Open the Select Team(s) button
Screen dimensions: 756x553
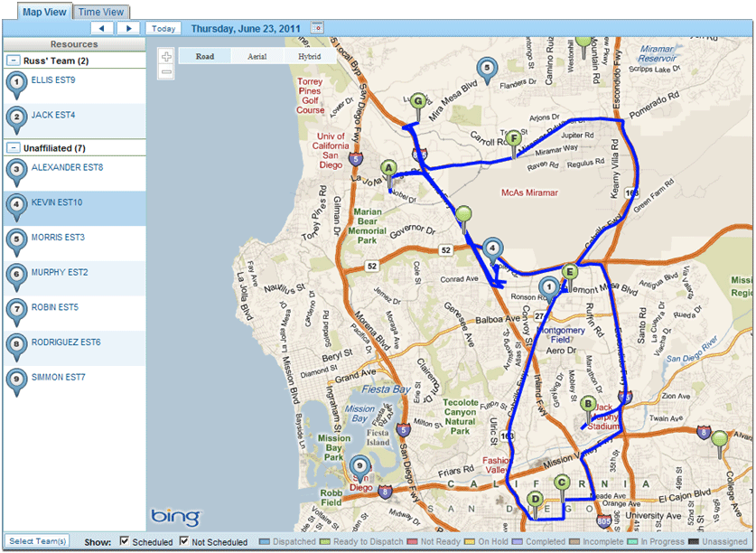(x=38, y=541)
